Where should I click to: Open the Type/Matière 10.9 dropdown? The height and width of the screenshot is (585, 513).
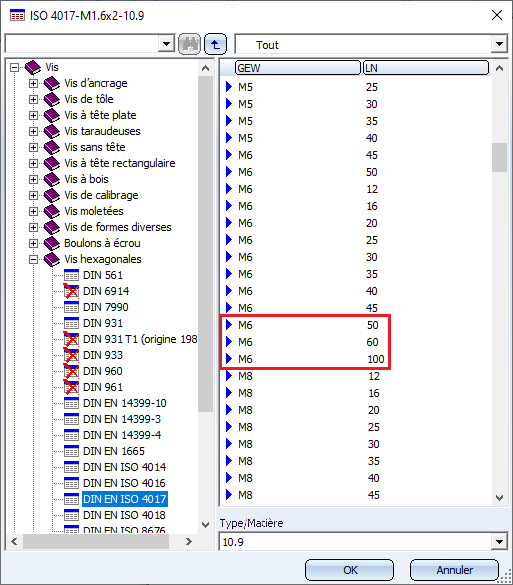point(499,542)
